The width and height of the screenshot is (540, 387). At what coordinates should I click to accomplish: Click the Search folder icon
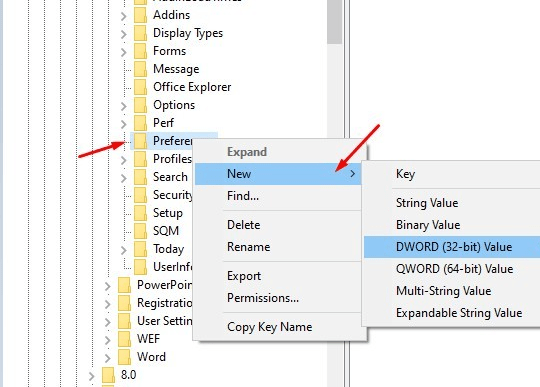coord(140,177)
